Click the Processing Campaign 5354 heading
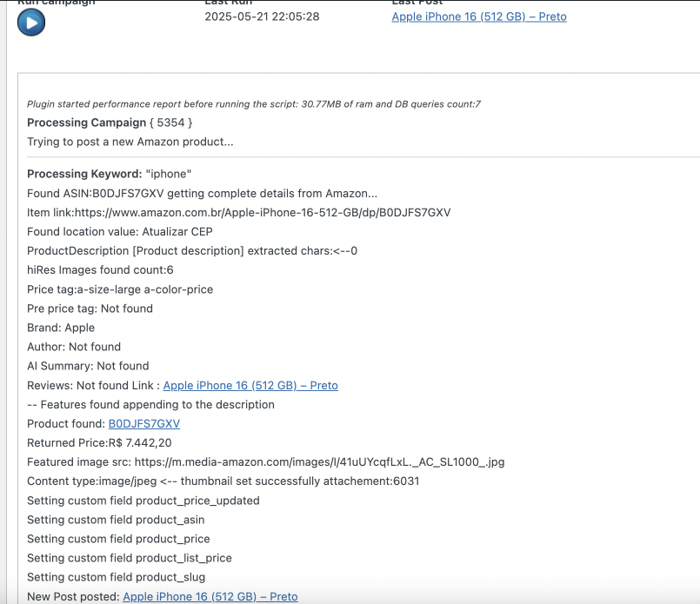Image resolution: width=700 pixels, height=604 pixels. tap(110, 123)
